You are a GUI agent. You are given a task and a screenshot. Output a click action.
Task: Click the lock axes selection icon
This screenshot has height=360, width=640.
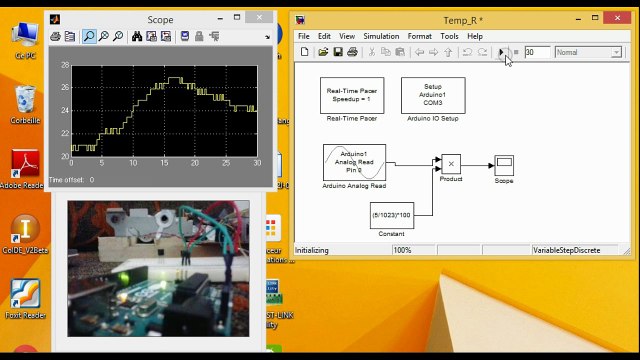pos(199,37)
